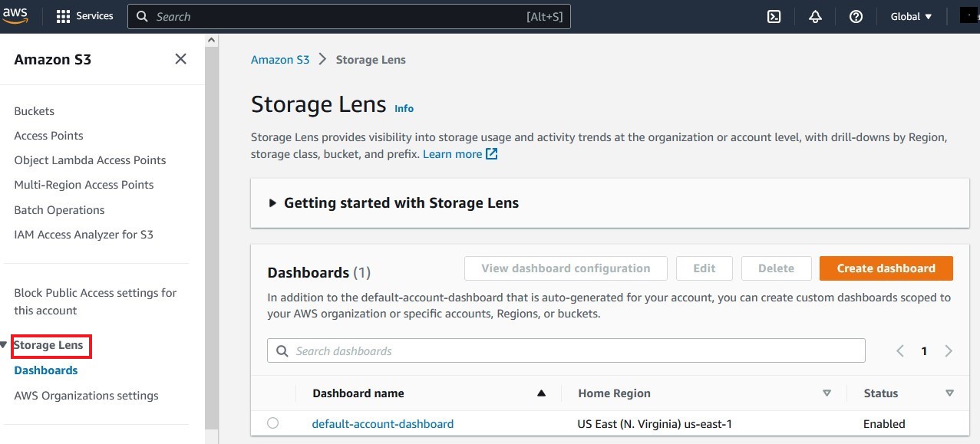Go to previous dashboards page arrow
The image size is (980, 444).
(x=900, y=351)
